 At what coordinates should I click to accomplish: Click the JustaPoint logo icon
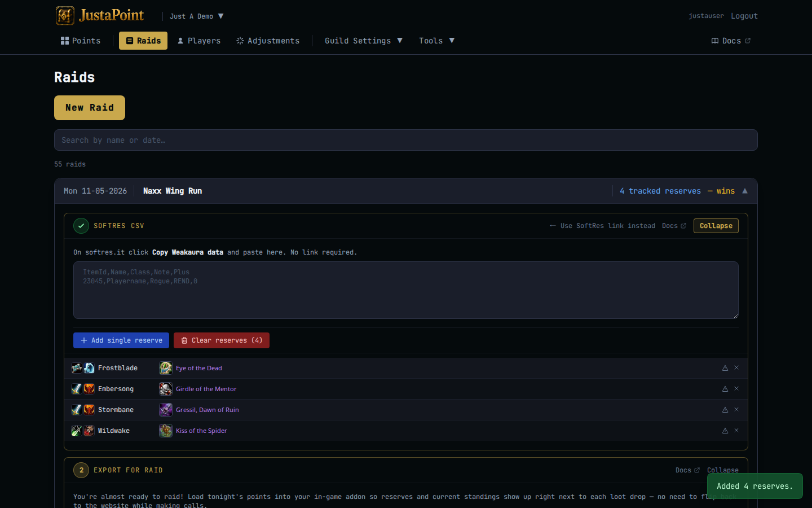click(x=65, y=16)
